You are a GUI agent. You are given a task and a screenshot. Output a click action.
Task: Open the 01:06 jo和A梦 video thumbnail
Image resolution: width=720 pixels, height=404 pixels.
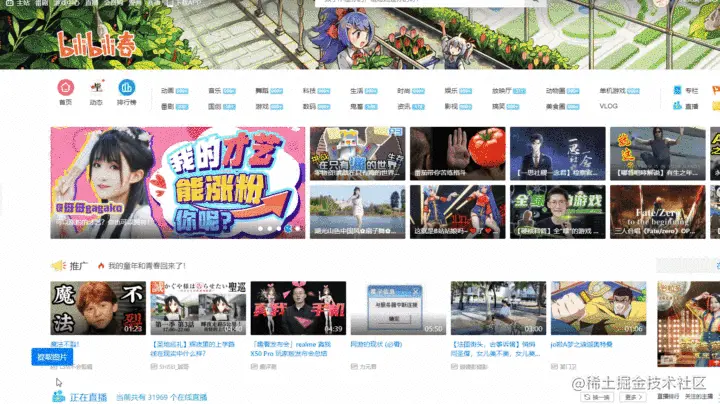click(x=598, y=308)
